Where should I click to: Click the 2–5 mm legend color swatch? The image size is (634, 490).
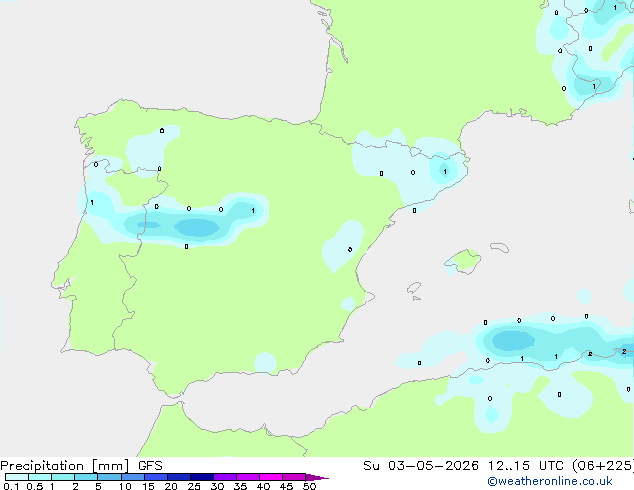click(x=86, y=477)
